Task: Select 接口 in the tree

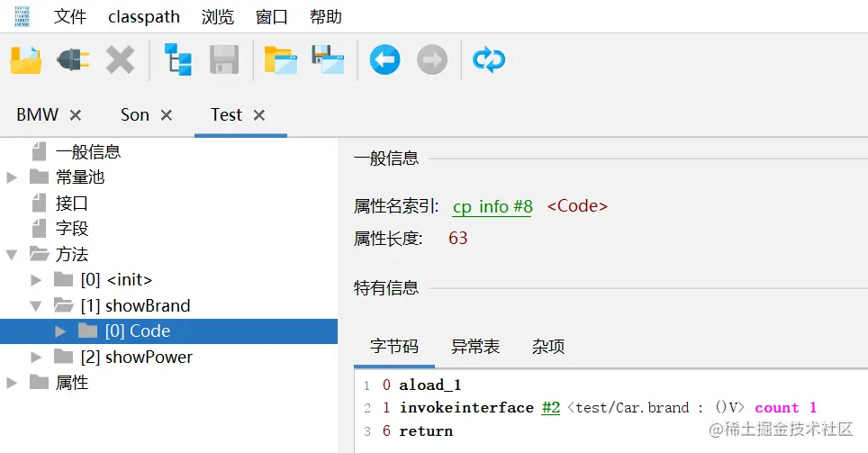Action: pyautogui.click(x=71, y=204)
